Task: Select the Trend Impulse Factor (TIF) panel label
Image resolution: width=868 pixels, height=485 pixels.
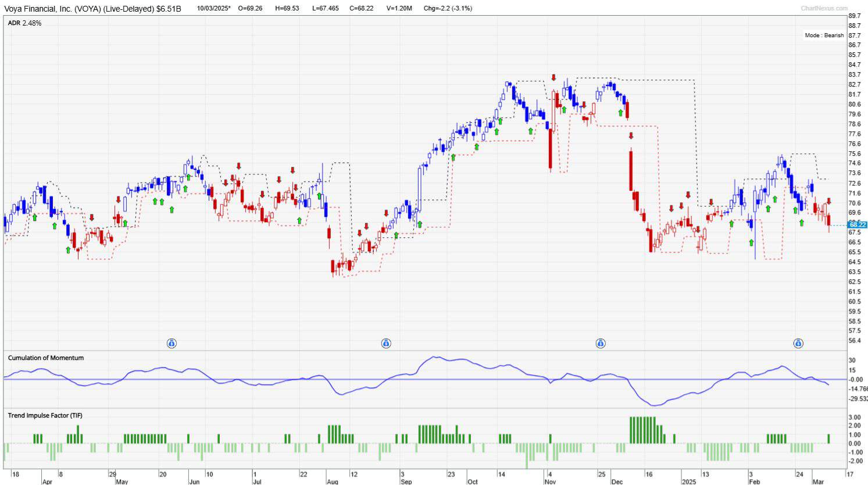Action: click(x=45, y=416)
